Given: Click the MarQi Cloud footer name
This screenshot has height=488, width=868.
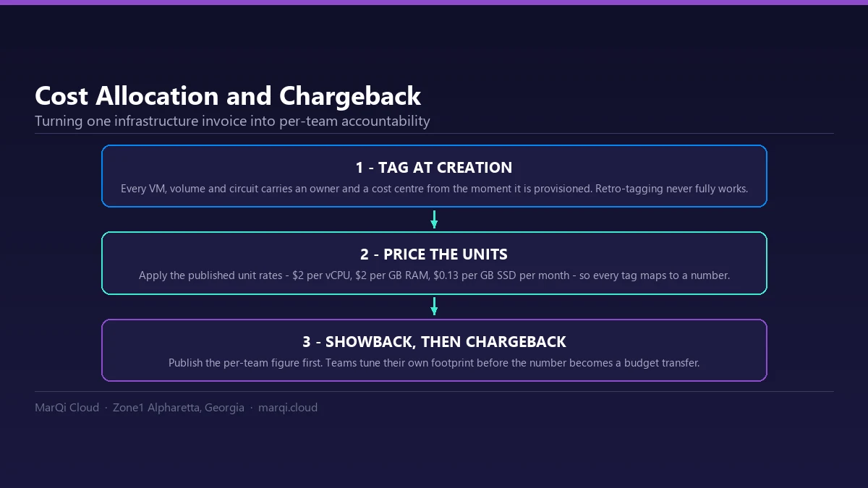Looking at the screenshot, I should pos(67,408).
